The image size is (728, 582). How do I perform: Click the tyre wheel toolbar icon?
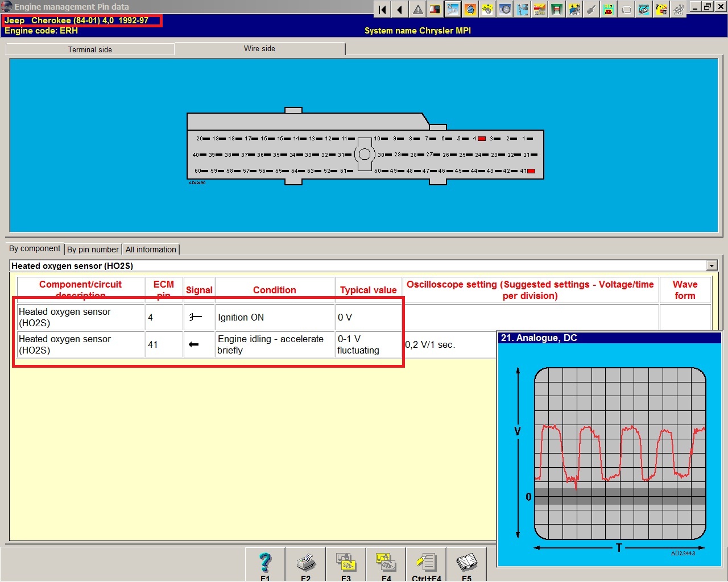coord(505,10)
